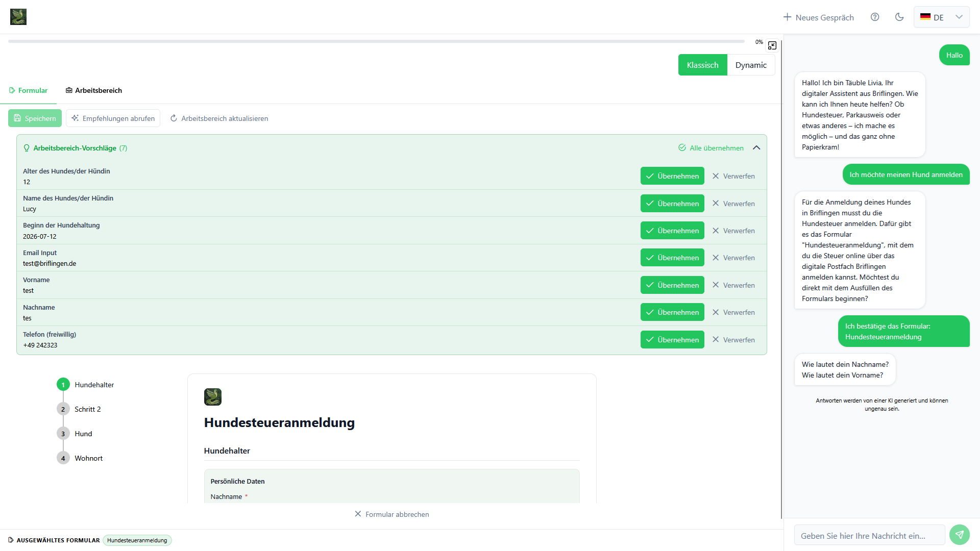
Task: Click the Hundesteueranmeldung form heading
Action: tap(279, 422)
